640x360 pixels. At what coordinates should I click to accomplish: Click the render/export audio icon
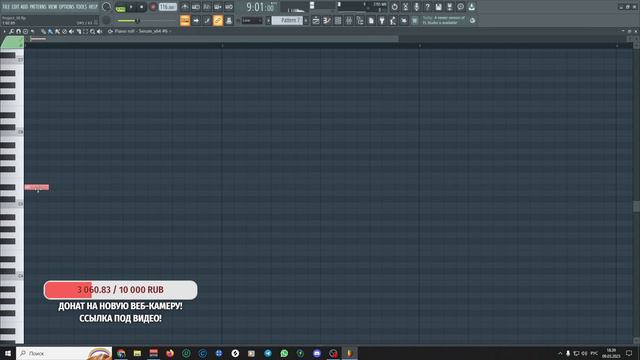click(449, 7)
